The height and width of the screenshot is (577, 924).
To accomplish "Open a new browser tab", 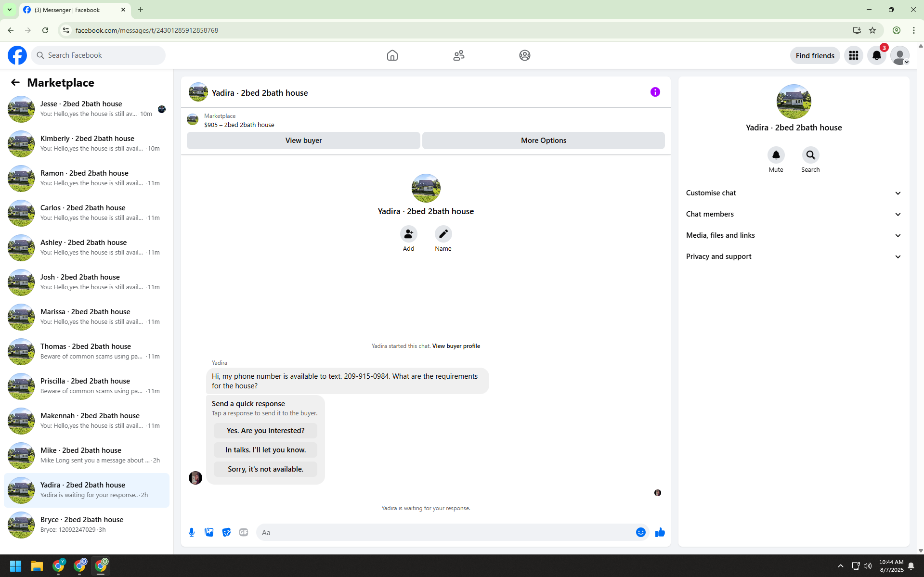I will coord(141,10).
